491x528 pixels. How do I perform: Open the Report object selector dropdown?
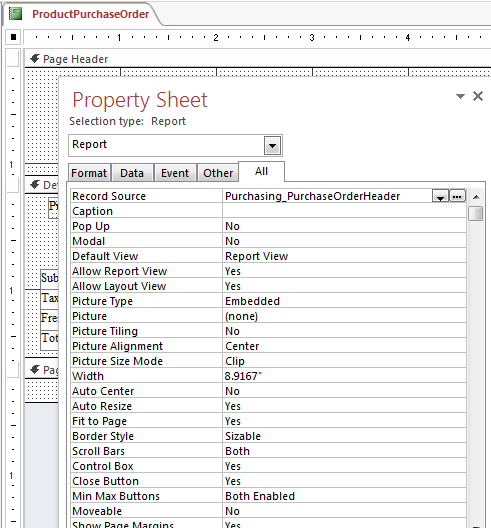pos(272,146)
